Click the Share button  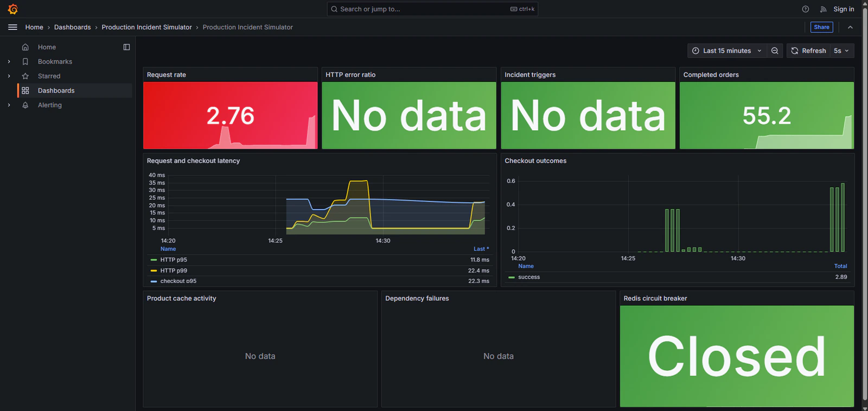(x=821, y=27)
